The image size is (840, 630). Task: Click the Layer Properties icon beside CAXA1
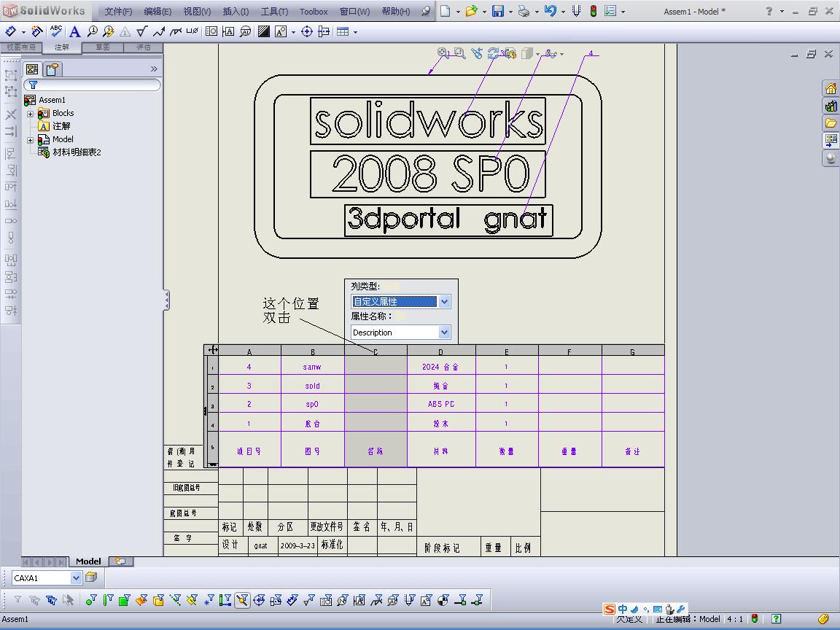tap(92, 577)
